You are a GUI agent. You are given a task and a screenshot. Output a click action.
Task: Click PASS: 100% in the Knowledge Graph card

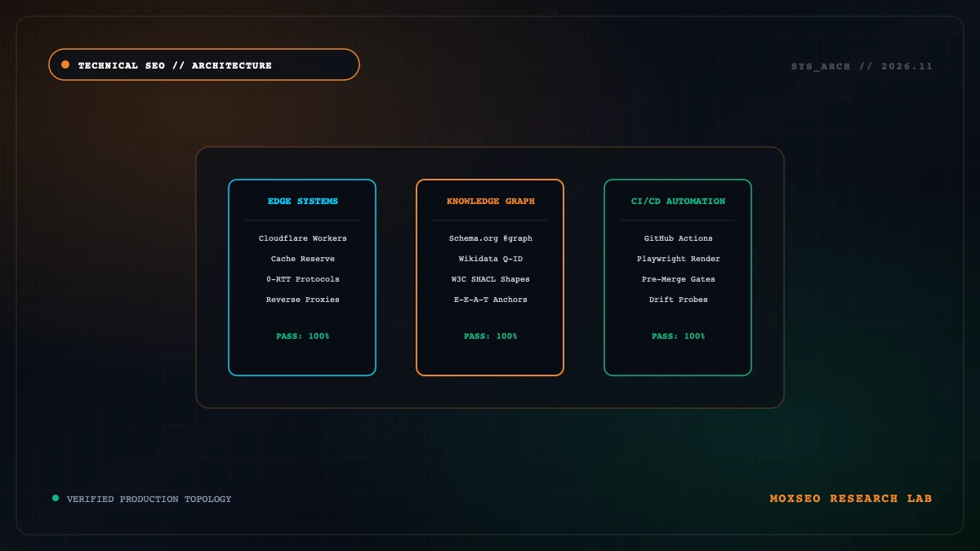(x=491, y=336)
